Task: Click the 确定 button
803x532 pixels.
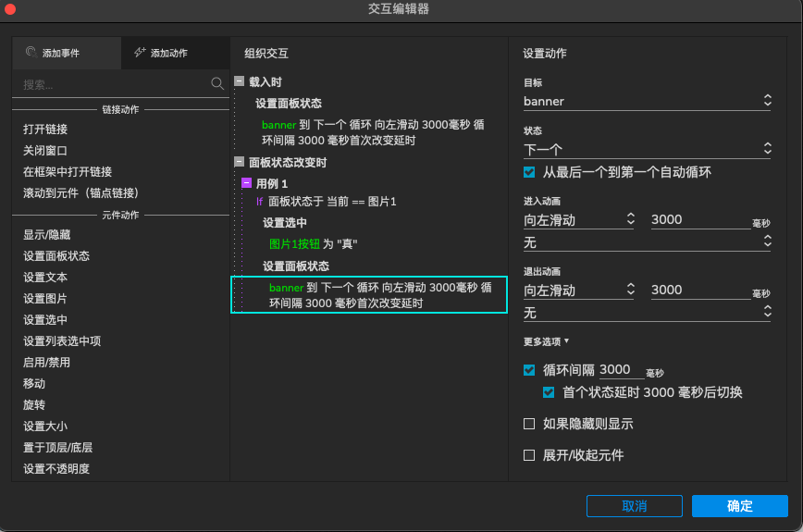Action: point(739,506)
